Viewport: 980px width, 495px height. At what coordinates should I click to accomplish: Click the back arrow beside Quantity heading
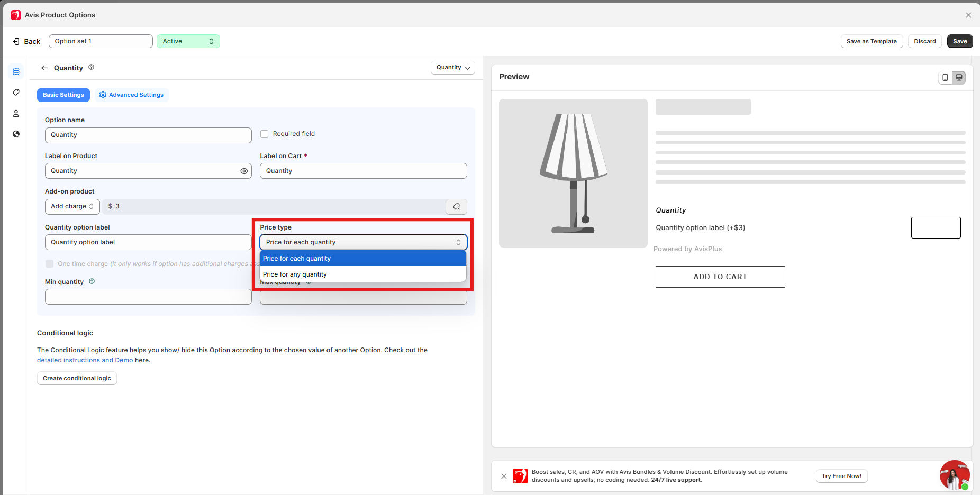point(44,68)
